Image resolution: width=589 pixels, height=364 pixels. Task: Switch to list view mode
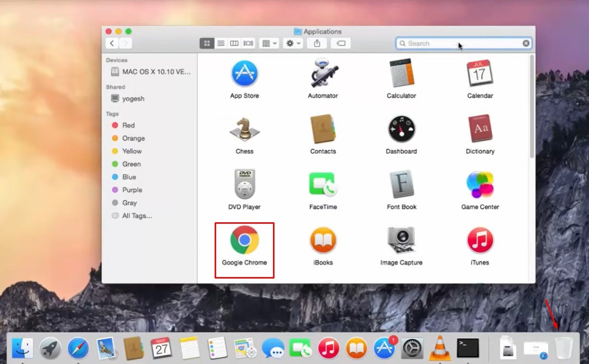pyautogui.click(x=221, y=43)
